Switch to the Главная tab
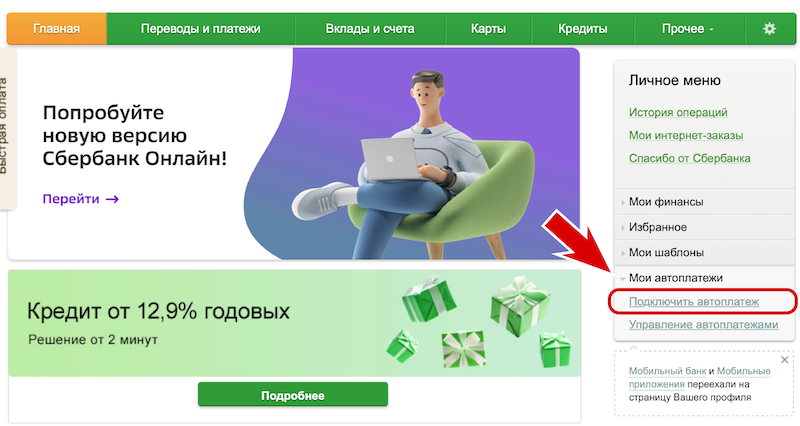This screenshot has width=800, height=426. point(57,29)
